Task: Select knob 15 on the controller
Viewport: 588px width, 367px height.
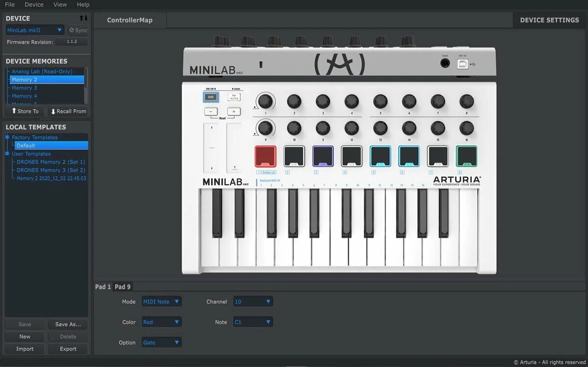Action: pyautogui.click(x=438, y=128)
